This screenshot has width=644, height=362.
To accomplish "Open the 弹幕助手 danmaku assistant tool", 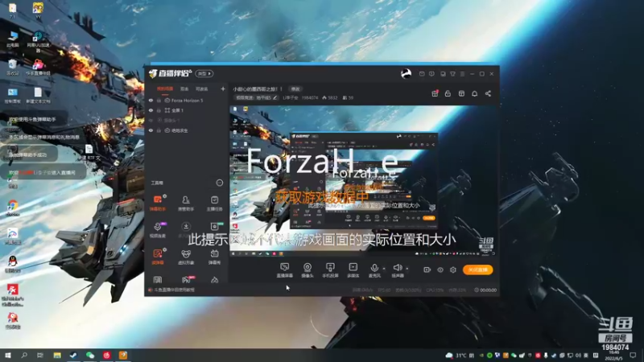I will click(x=158, y=203).
